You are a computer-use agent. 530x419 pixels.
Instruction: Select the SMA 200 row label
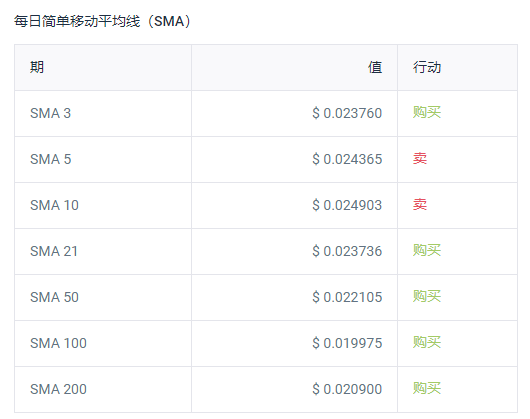coord(58,389)
